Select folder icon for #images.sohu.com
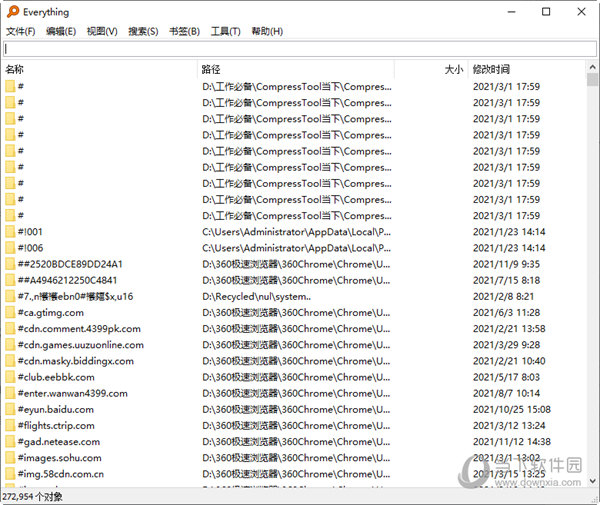 coord(10,458)
